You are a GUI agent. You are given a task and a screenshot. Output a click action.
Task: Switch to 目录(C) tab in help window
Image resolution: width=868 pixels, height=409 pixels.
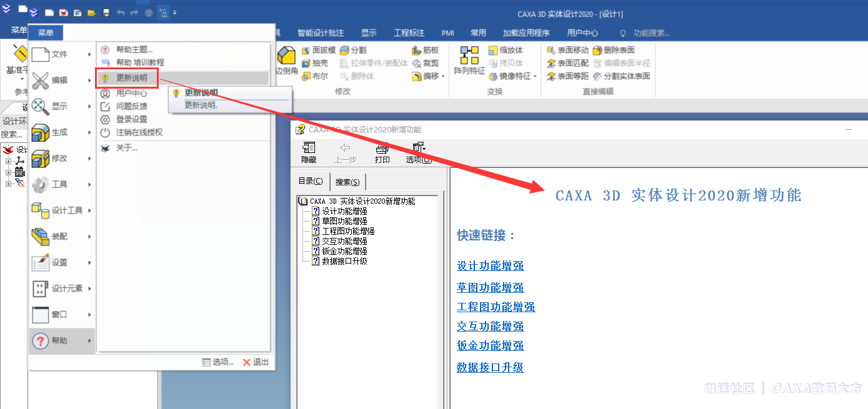(x=311, y=181)
